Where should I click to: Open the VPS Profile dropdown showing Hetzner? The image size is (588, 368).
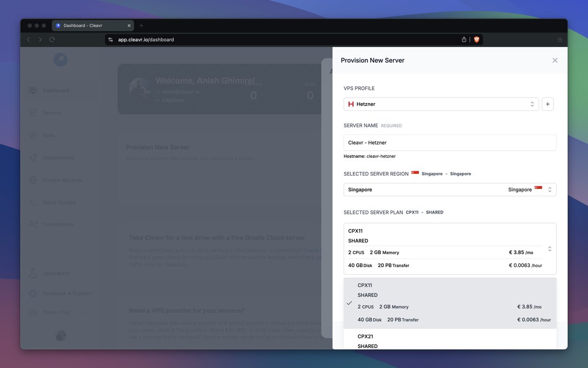[441, 104]
